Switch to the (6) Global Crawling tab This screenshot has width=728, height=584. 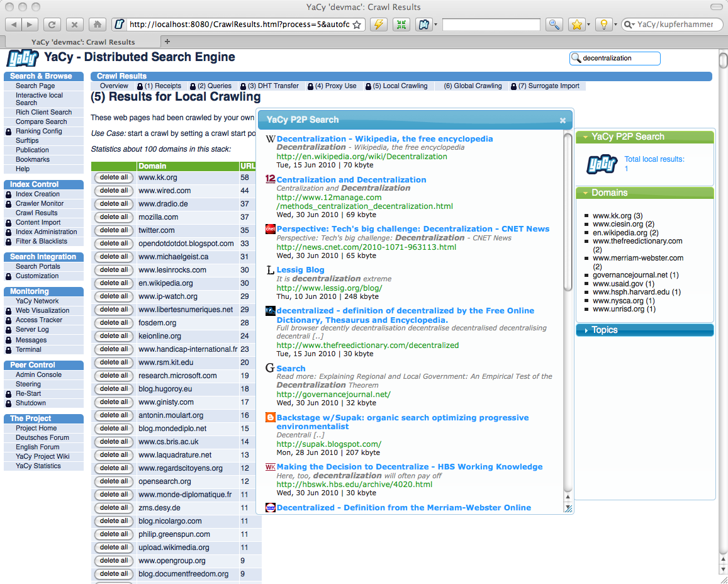pyautogui.click(x=473, y=86)
